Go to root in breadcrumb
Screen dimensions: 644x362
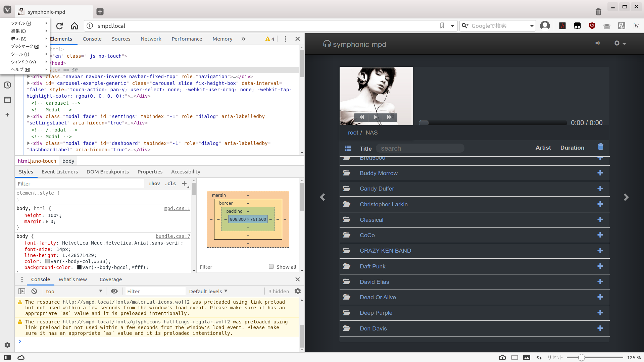point(353,133)
